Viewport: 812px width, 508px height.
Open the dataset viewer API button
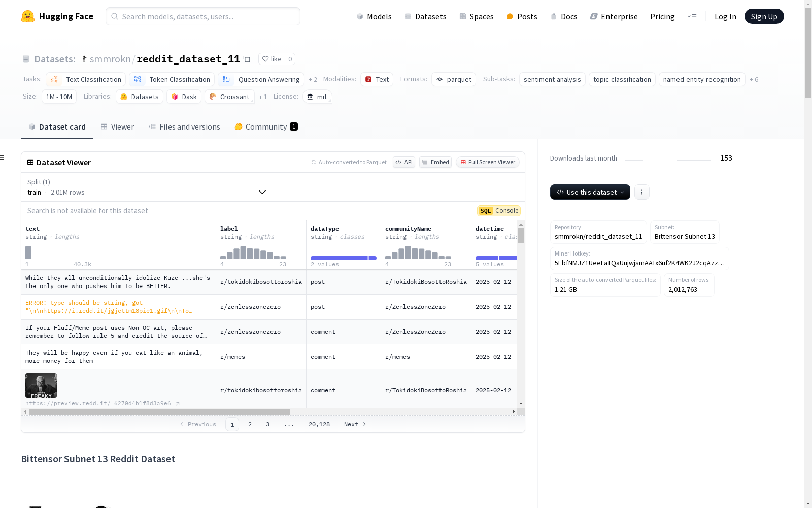404,162
